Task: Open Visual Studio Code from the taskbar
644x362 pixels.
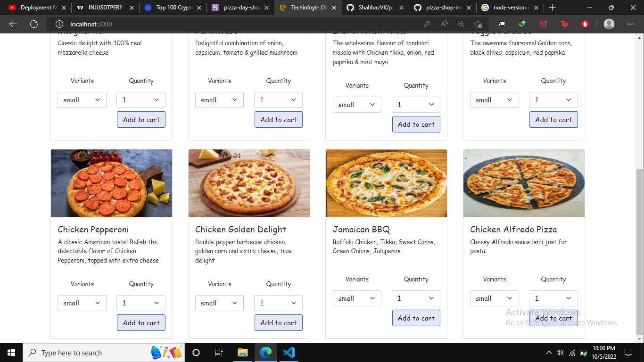Action: coord(289,352)
